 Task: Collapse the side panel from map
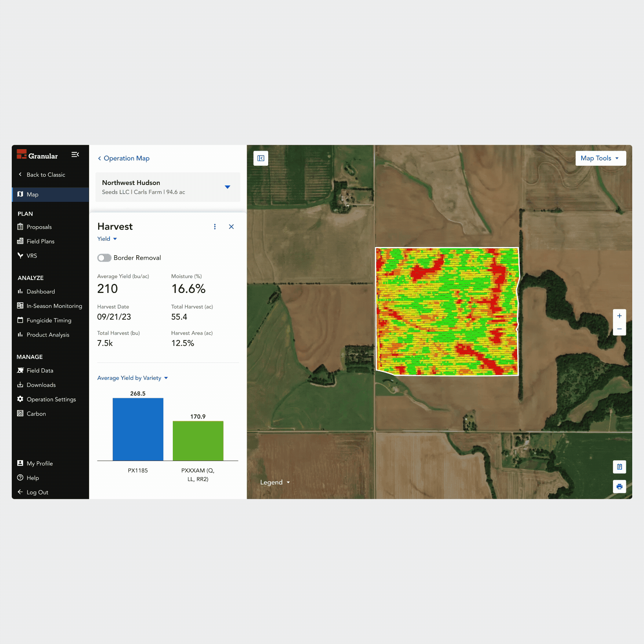coord(261,158)
